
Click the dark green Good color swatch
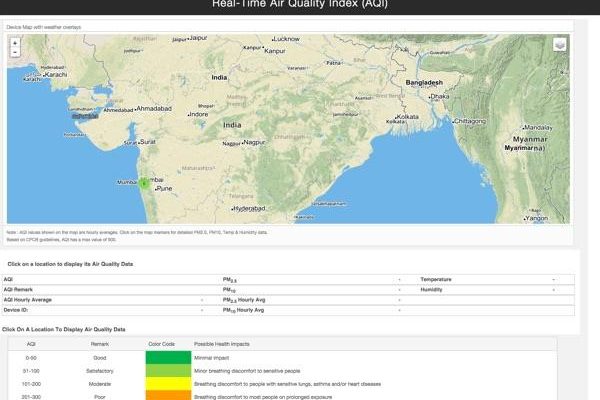click(168, 358)
